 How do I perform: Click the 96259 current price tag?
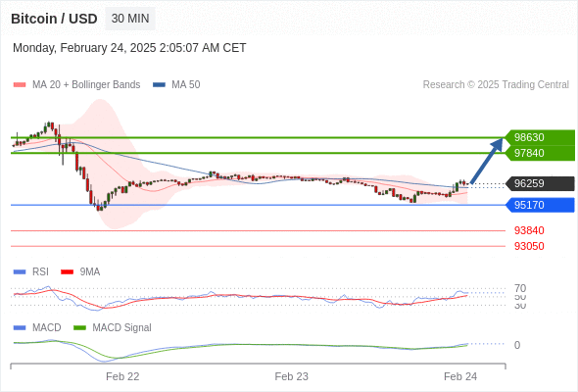(x=540, y=183)
